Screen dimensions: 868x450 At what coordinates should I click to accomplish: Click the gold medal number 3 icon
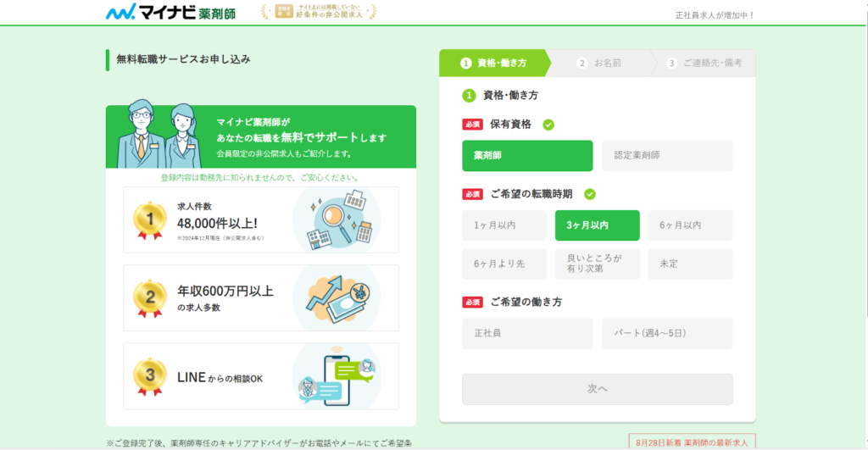[149, 375]
